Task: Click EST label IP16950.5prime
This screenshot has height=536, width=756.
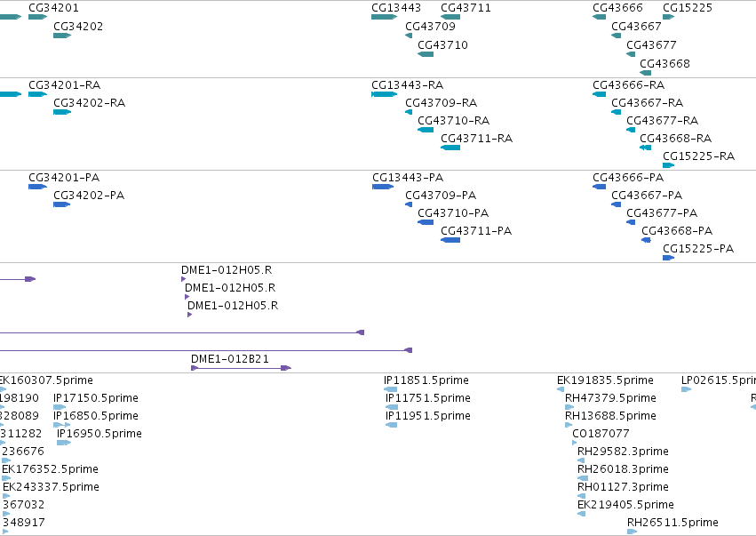Action: click(x=99, y=434)
